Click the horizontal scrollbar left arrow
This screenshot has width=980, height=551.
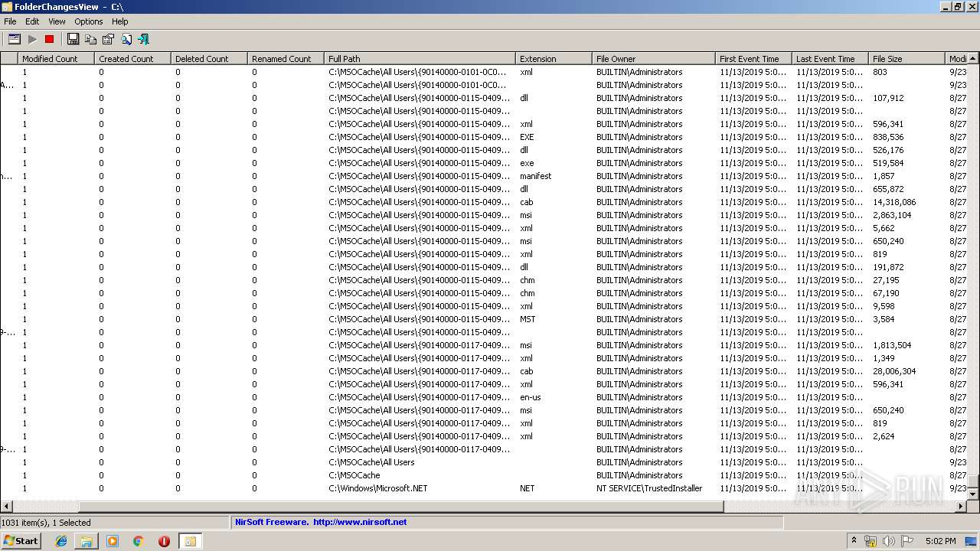(6, 507)
